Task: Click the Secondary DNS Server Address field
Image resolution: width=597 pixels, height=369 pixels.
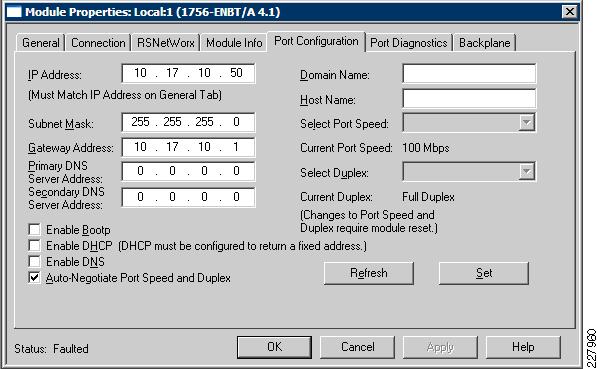Action: (188, 197)
